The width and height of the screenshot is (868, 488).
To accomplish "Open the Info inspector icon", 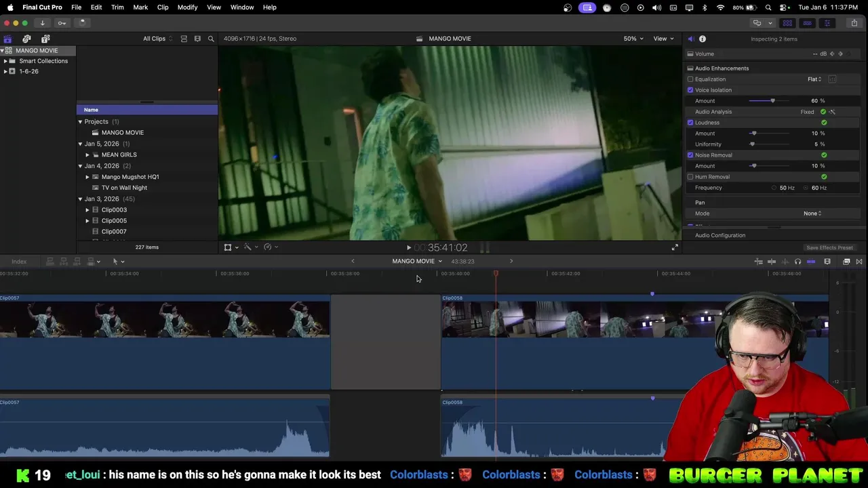I will click(x=703, y=39).
